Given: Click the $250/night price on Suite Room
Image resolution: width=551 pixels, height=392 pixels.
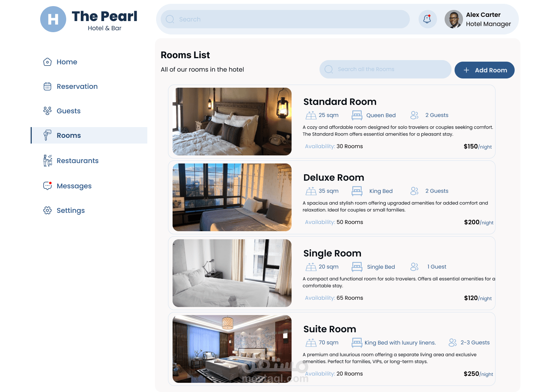Looking at the screenshot, I should click(478, 374).
